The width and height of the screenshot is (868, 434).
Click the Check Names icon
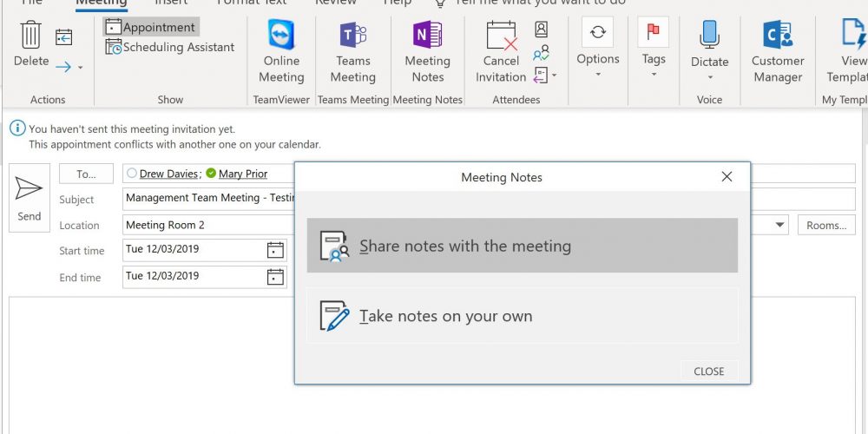pos(542,53)
